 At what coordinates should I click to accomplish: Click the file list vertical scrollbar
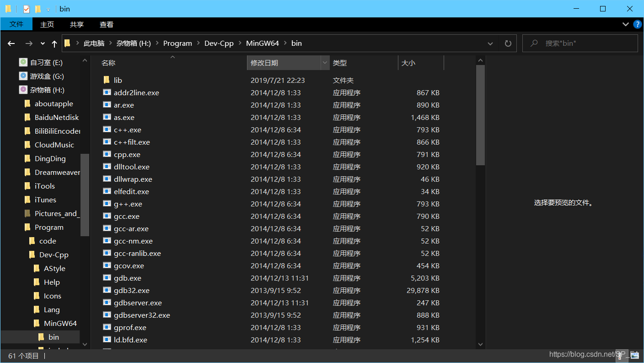pyautogui.click(x=480, y=114)
